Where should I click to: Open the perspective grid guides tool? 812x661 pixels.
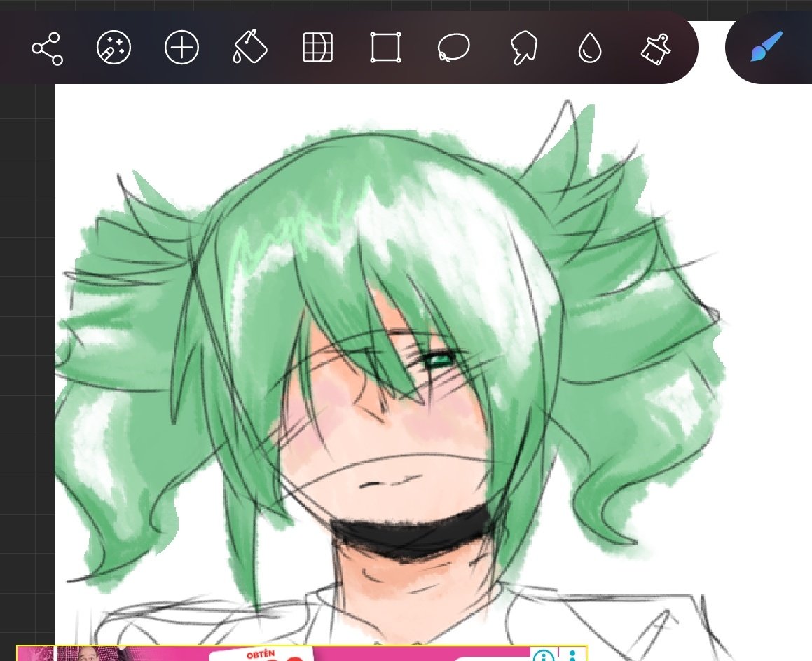click(317, 48)
